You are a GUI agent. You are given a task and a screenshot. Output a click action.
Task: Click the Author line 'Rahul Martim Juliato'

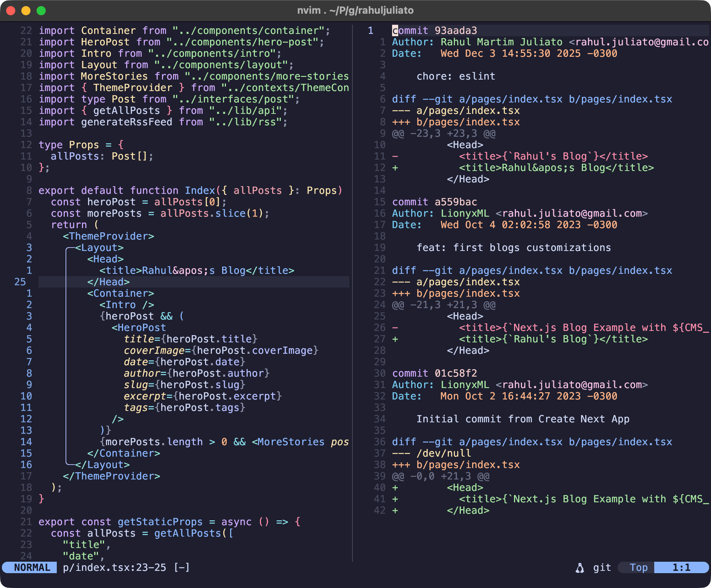coord(550,42)
